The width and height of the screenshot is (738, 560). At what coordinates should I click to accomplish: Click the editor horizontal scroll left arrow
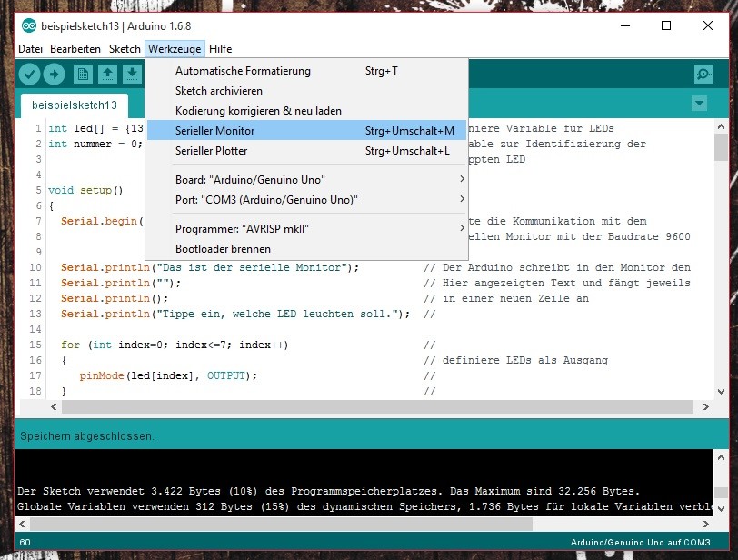click(x=54, y=406)
